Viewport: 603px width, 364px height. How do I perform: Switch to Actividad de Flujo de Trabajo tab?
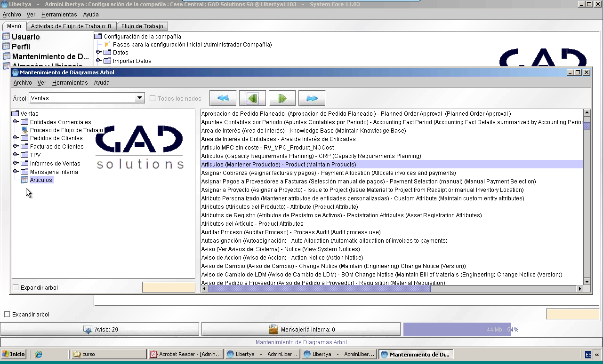[x=71, y=26]
